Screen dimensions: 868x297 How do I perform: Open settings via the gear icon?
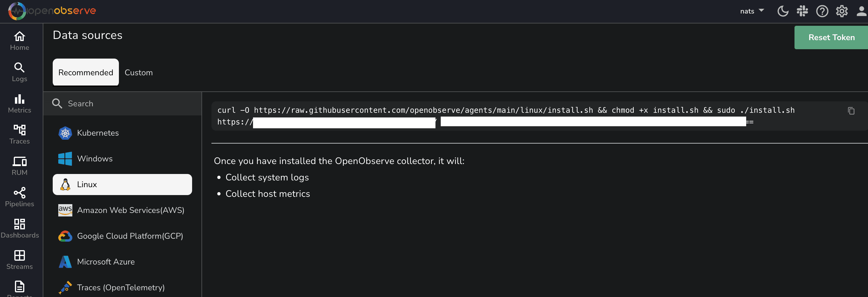[842, 11]
